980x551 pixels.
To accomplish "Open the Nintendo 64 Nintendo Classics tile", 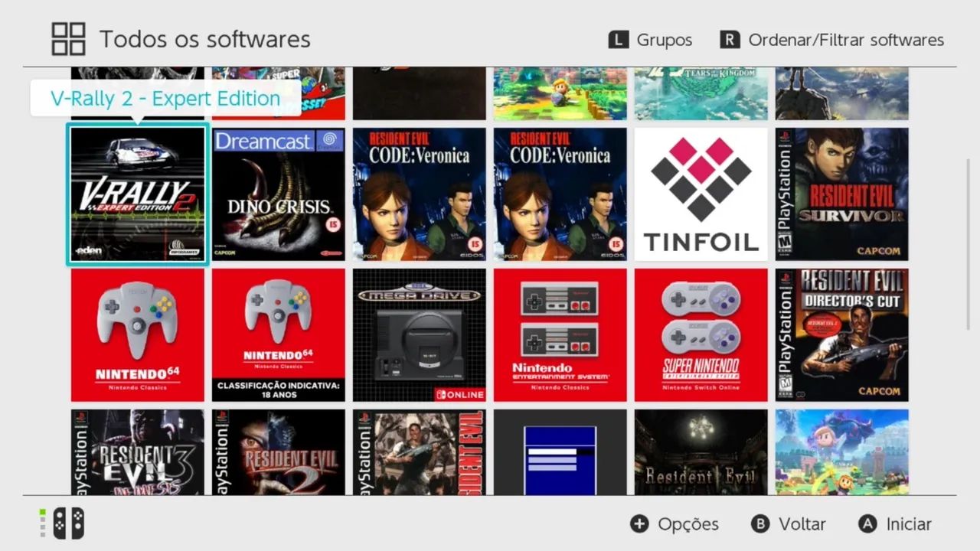I will pyautogui.click(x=138, y=335).
